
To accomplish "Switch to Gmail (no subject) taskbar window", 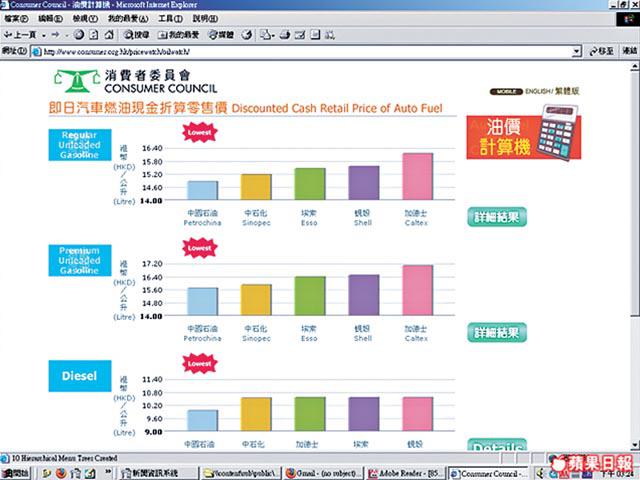I will click(323, 473).
